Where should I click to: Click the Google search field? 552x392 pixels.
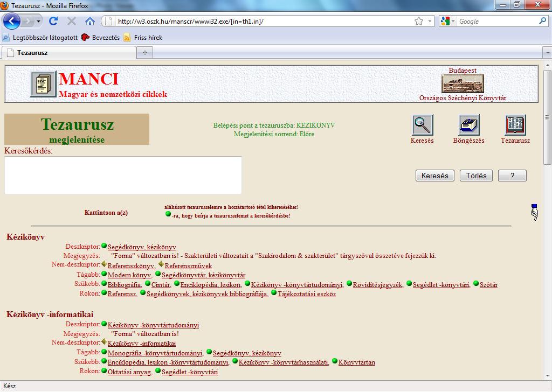(497, 22)
